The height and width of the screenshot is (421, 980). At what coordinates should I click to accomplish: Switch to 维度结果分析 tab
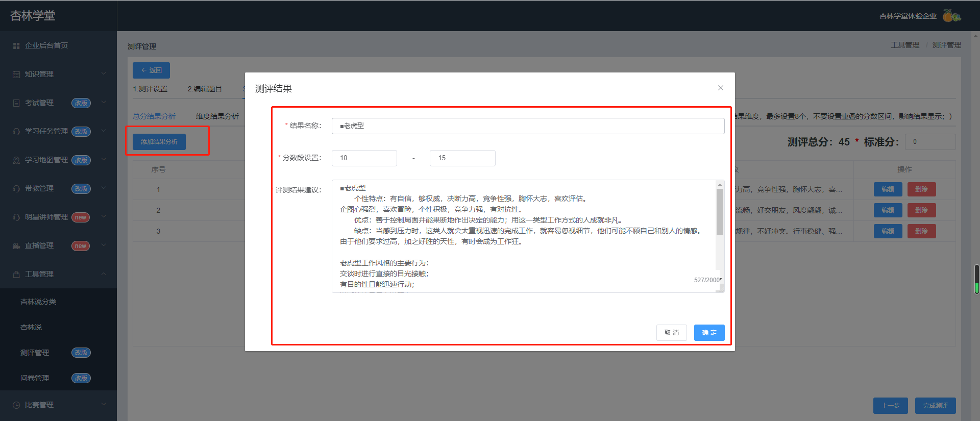[x=217, y=116]
